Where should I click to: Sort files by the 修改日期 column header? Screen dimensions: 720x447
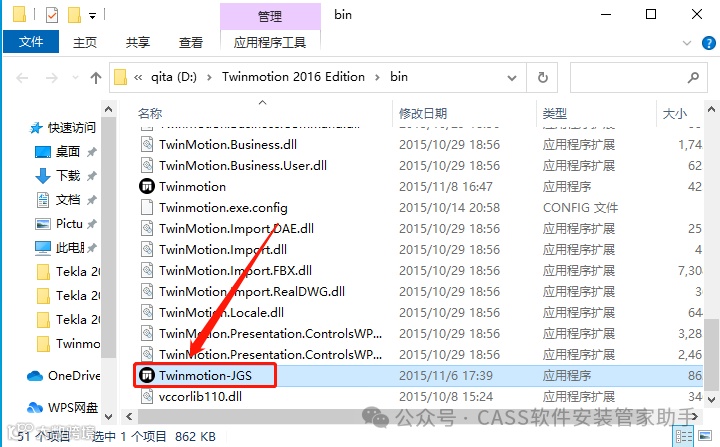(423, 113)
